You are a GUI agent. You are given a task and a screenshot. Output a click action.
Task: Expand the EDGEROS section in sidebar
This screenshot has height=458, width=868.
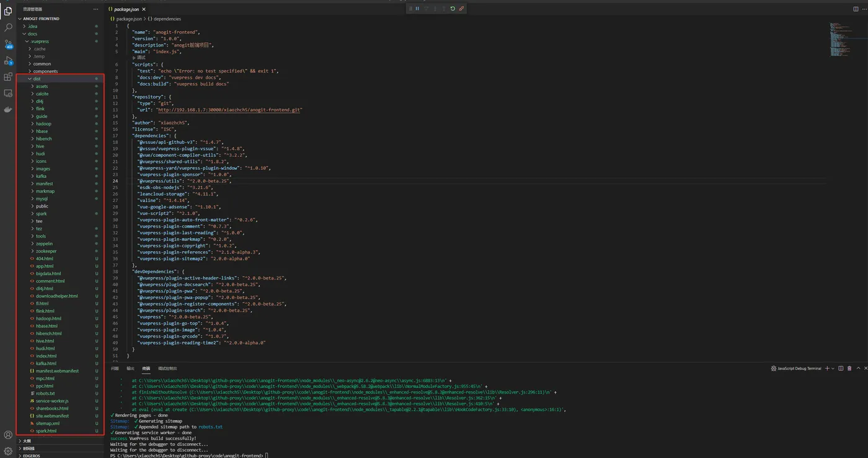(31, 456)
